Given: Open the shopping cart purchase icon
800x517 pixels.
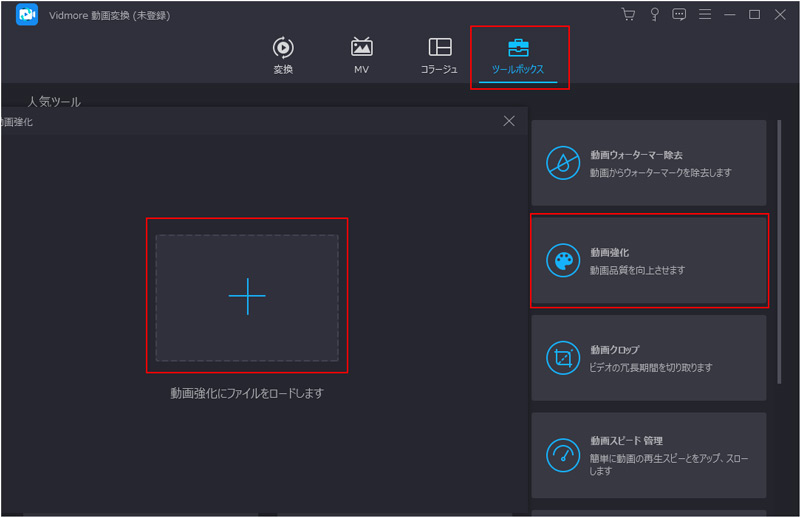Looking at the screenshot, I should coord(629,14).
